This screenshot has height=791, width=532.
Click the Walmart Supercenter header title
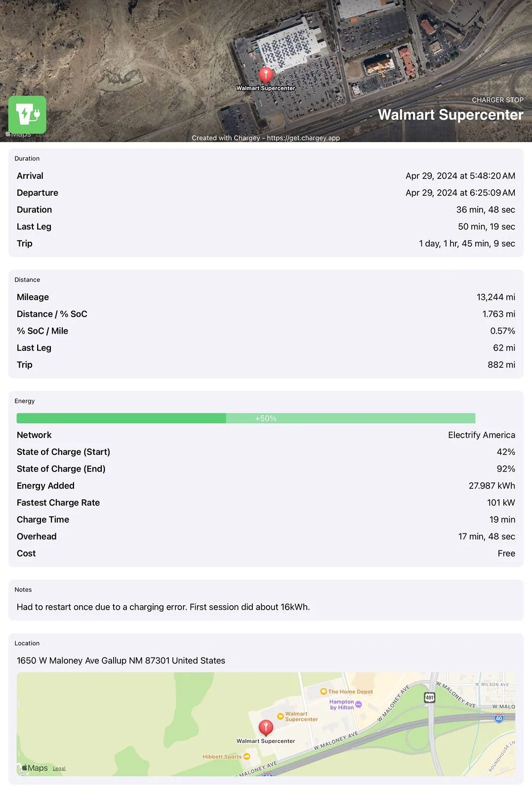pos(450,115)
